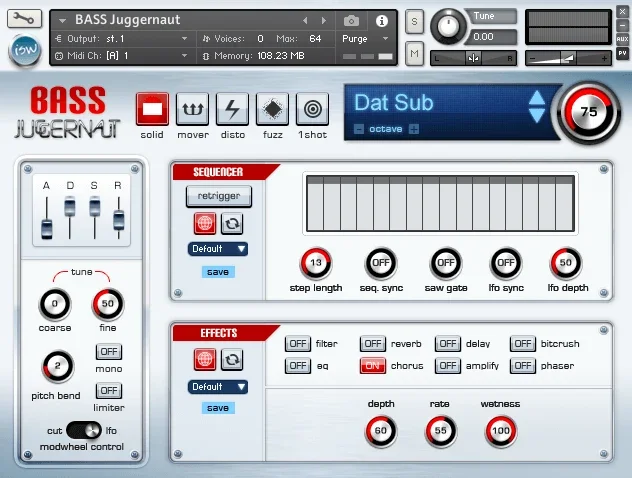Click the Sustain slider
The image size is (632, 478).
[x=95, y=206]
